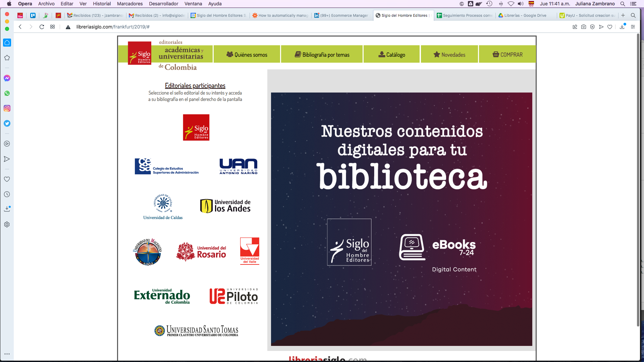Switch to Seguimiento Procesos tab
The image size is (644, 362).
point(465,15)
